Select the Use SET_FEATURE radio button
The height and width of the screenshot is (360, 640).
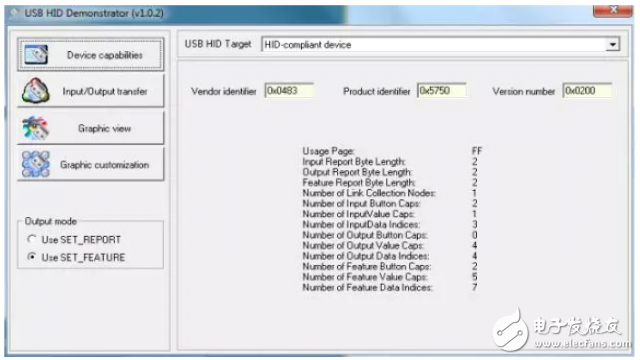[x=31, y=257]
